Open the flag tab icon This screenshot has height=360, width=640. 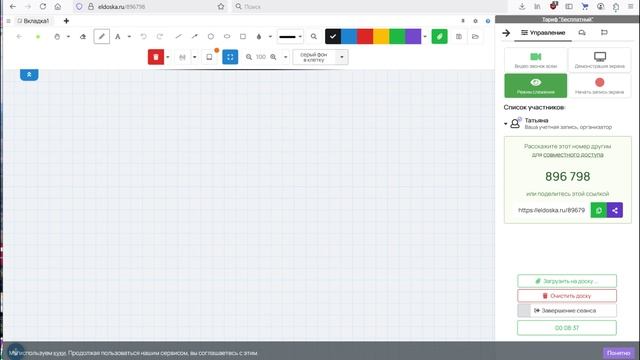tap(604, 33)
